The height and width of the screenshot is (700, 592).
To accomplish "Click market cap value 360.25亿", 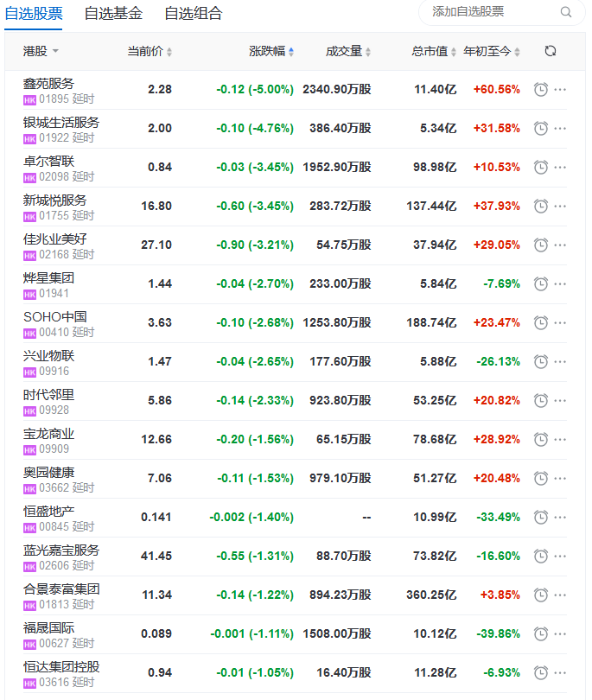I will tap(431, 595).
